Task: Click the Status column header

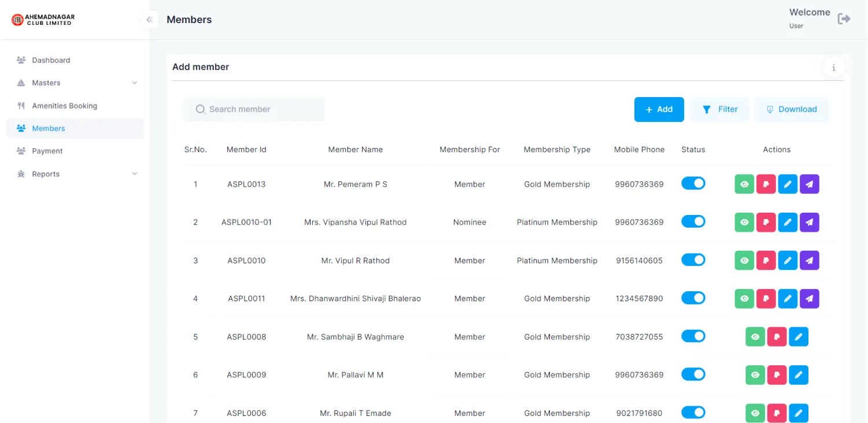Action: pos(693,150)
